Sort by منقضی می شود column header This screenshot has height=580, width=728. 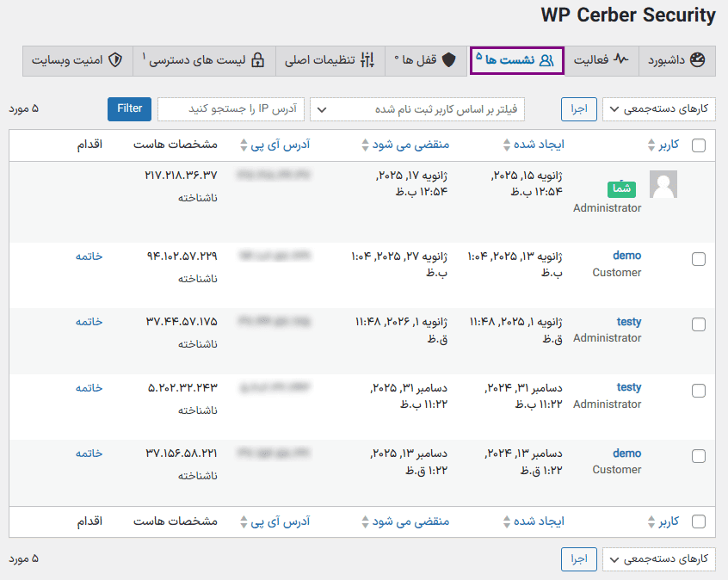[x=410, y=145]
